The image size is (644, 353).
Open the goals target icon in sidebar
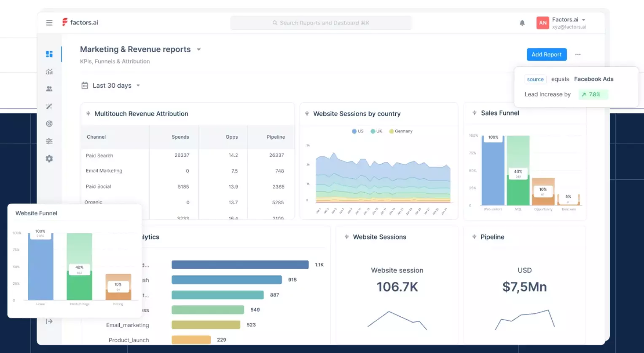pyautogui.click(x=49, y=123)
